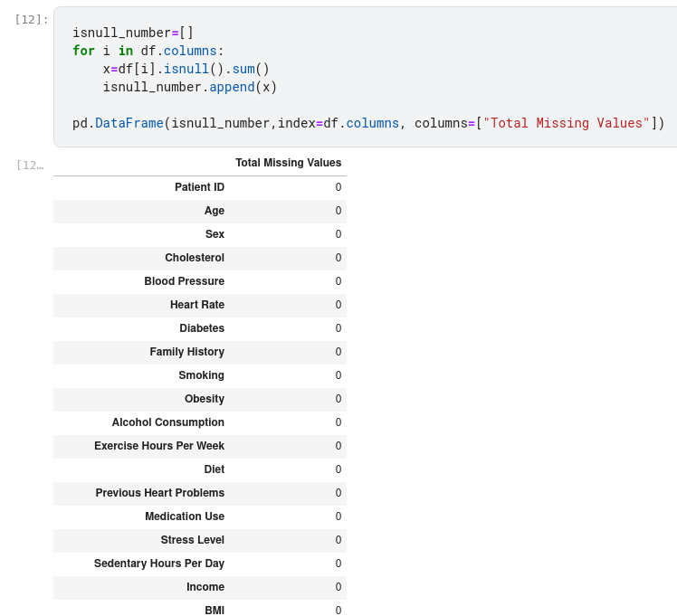Click the 'Sedentary Hours Per Day' label

pos(158,564)
